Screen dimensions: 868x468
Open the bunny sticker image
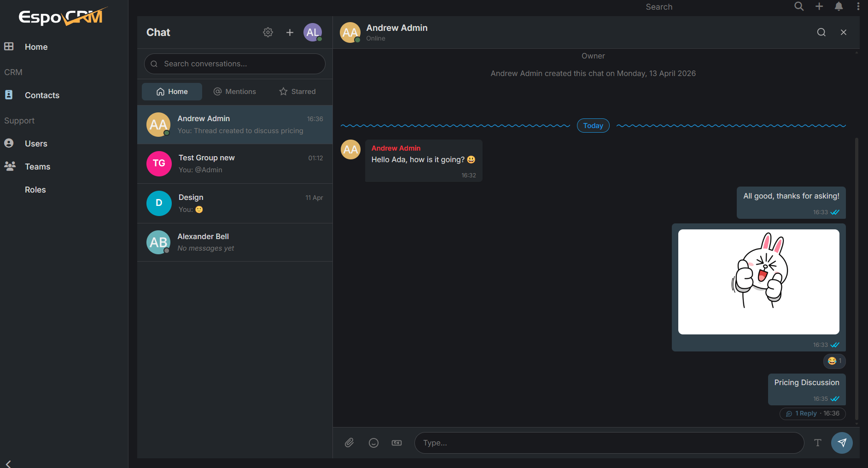click(x=758, y=282)
